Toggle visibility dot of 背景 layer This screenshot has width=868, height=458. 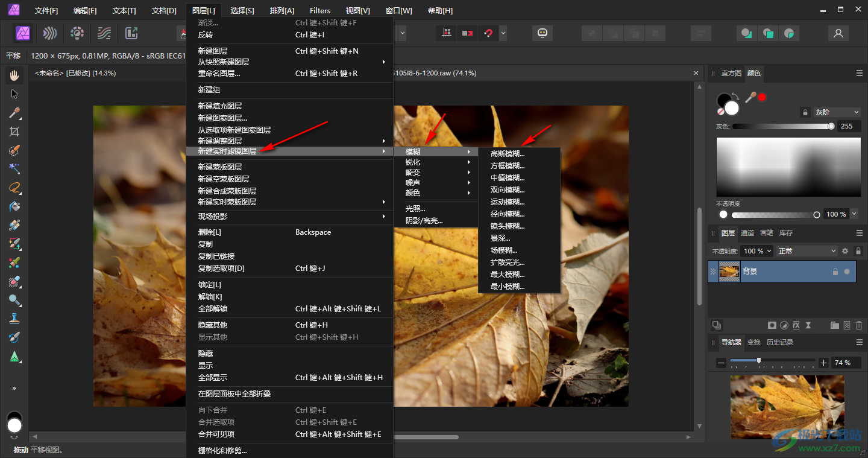tap(847, 272)
